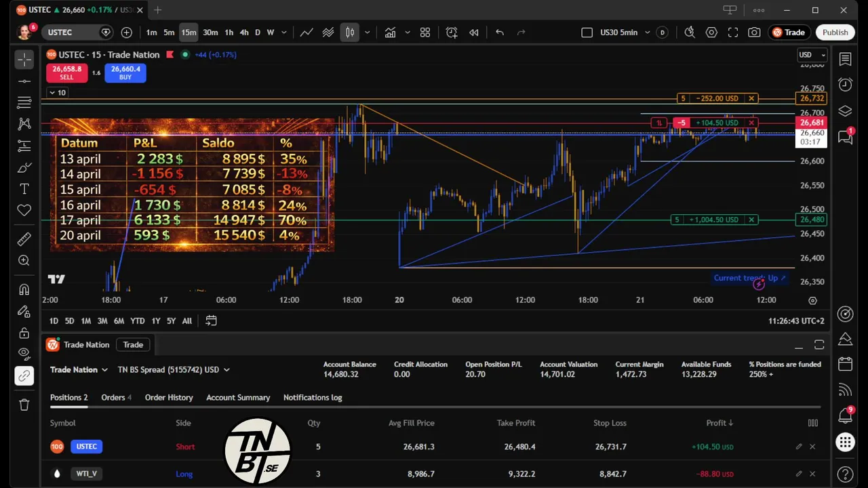Viewport: 868px width, 488px height.
Task: Switch to the Order History tab
Action: pos(169,398)
